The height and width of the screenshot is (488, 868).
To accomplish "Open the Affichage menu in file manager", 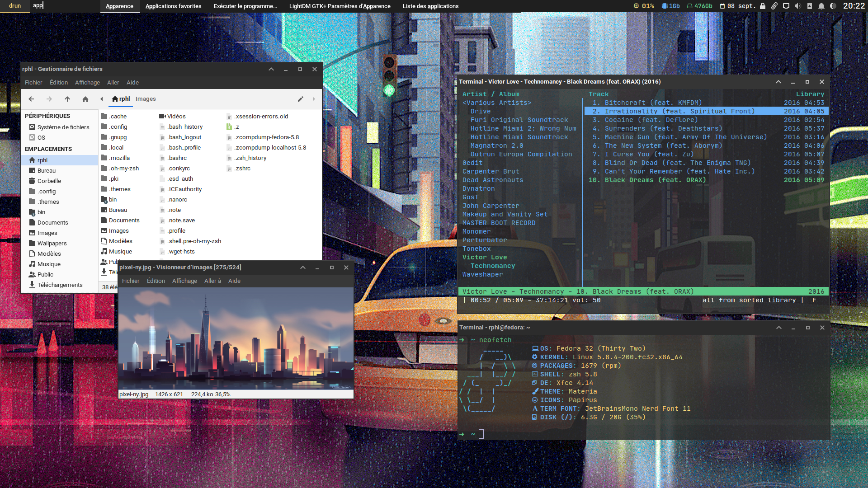I will tap(87, 82).
